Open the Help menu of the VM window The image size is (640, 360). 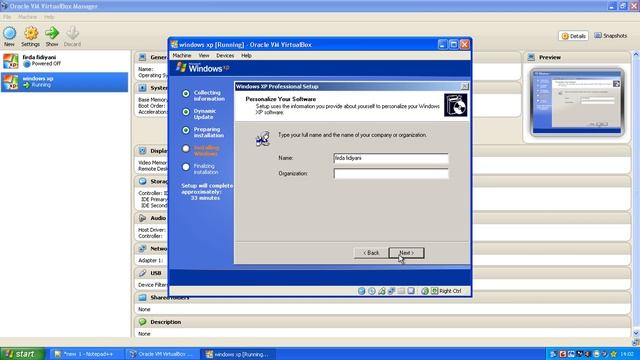[x=246, y=56]
